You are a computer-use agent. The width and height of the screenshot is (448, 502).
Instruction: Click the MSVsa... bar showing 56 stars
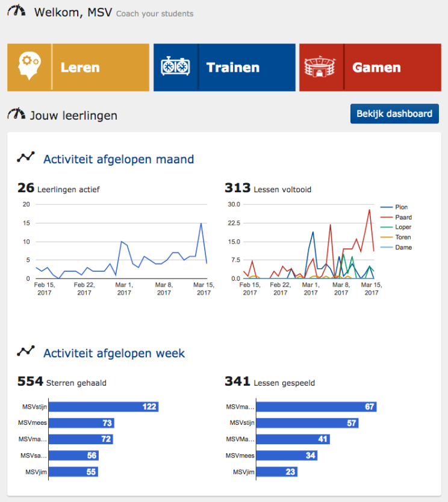[74, 455]
